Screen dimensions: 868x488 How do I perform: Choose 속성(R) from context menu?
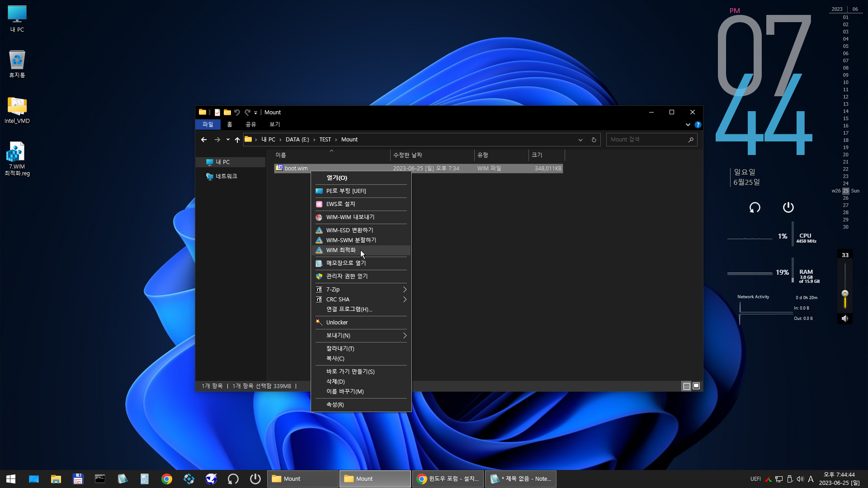point(361,405)
